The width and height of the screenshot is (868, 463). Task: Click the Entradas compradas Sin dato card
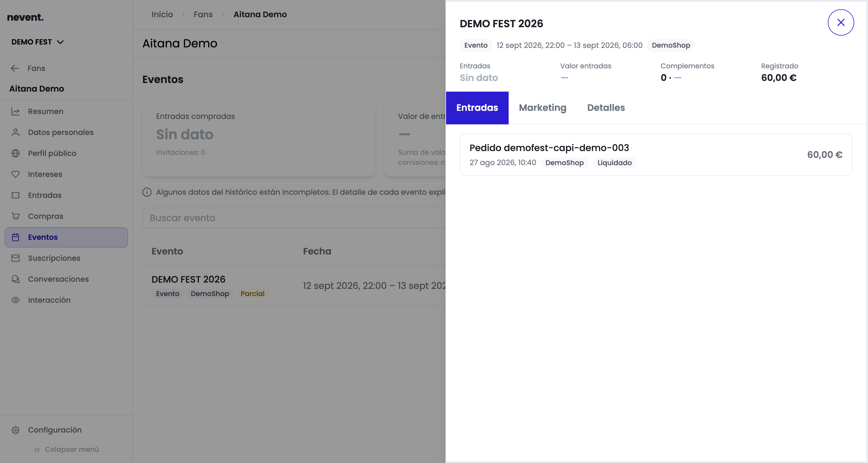pyautogui.click(x=259, y=140)
